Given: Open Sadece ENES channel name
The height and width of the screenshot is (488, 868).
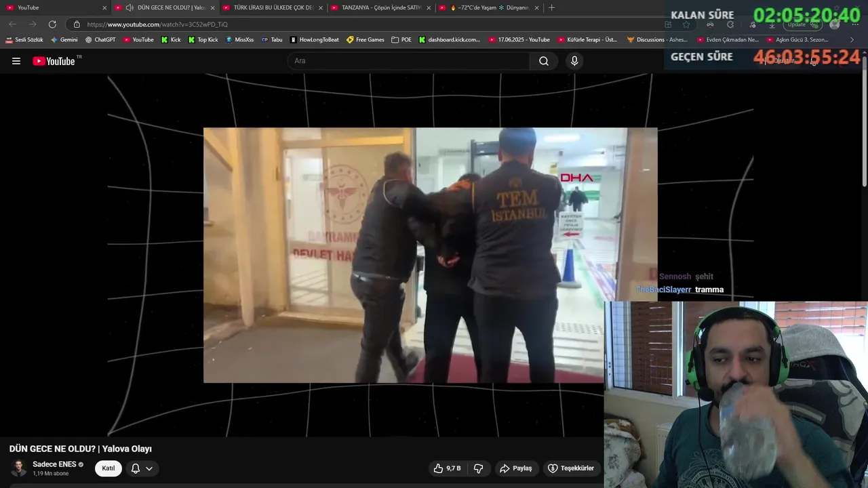Looking at the screenshot, I should tap(54, 464).
